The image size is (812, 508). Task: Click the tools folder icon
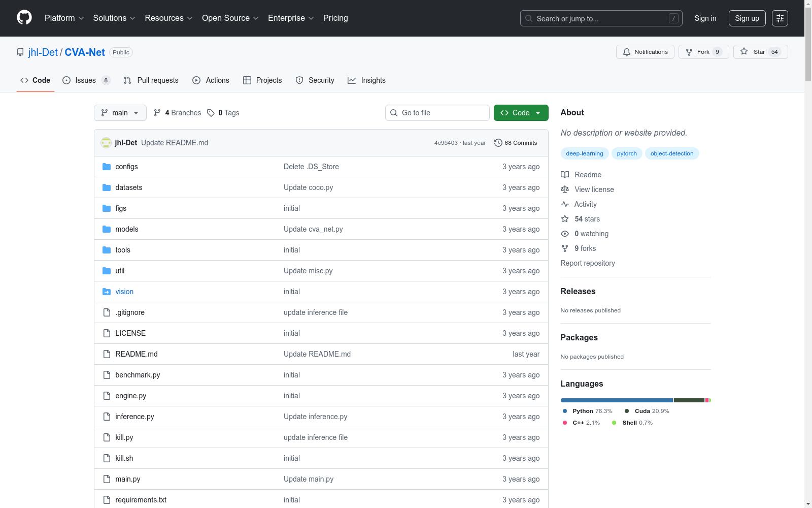[107, 250]
